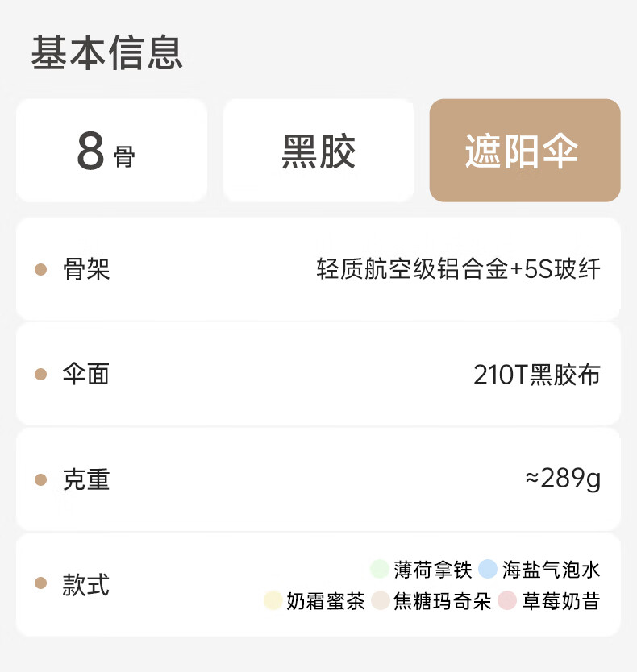
Task: Click the bullet dot beside 克重
Action: point(41,480)
